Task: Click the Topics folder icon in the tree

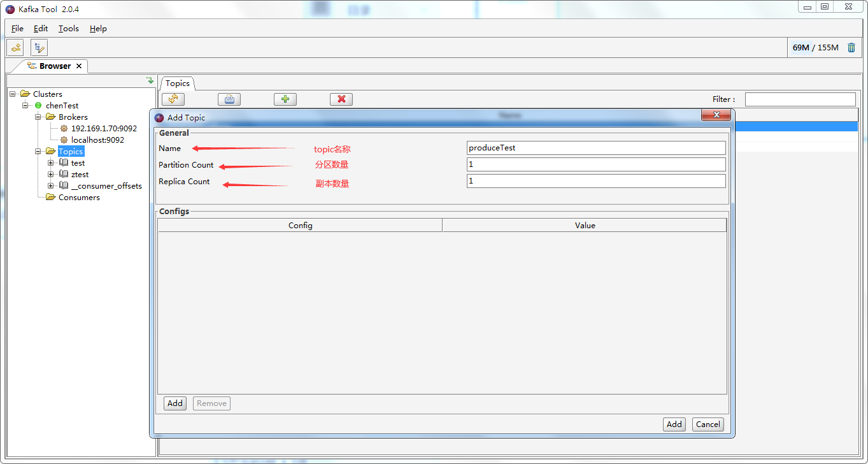Action: coord(50,151)
